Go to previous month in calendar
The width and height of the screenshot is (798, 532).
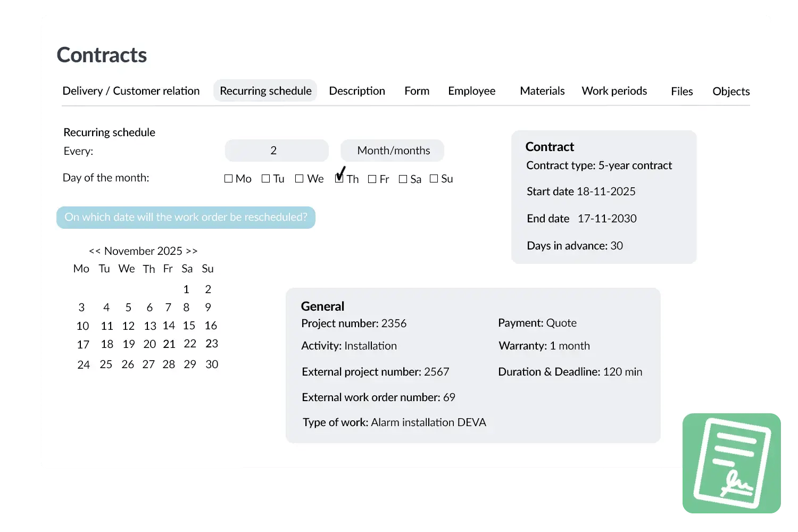(x=94, y=251)
